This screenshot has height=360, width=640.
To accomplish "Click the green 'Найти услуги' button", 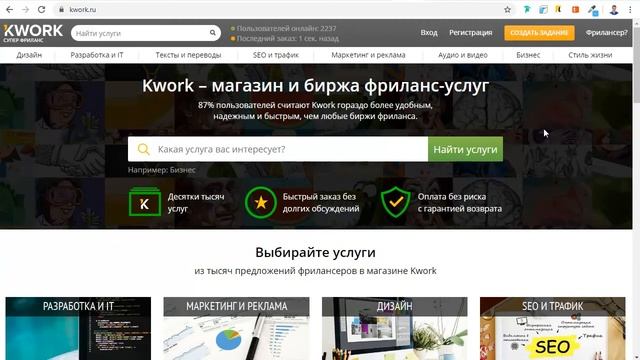I will 465,149.
